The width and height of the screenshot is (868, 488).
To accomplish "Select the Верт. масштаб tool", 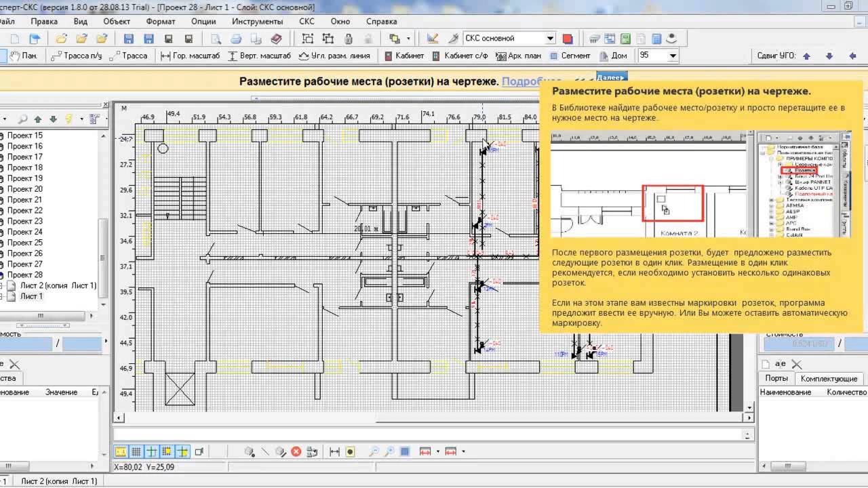I will 260,56.
